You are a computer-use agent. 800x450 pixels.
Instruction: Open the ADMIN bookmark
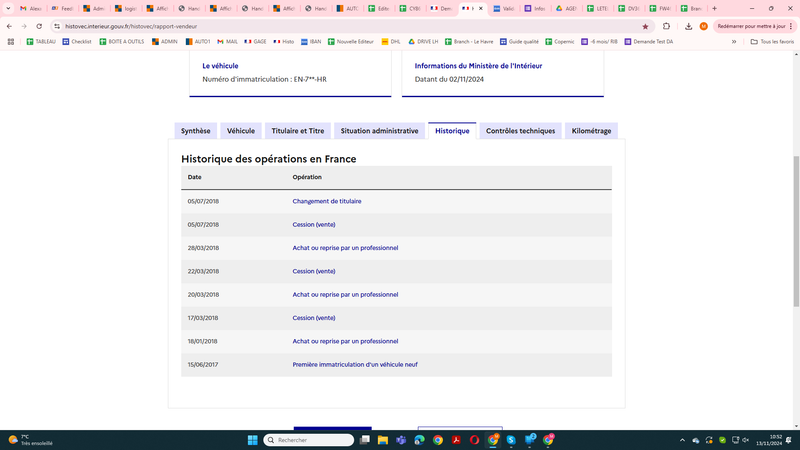(x=164, y=42)
